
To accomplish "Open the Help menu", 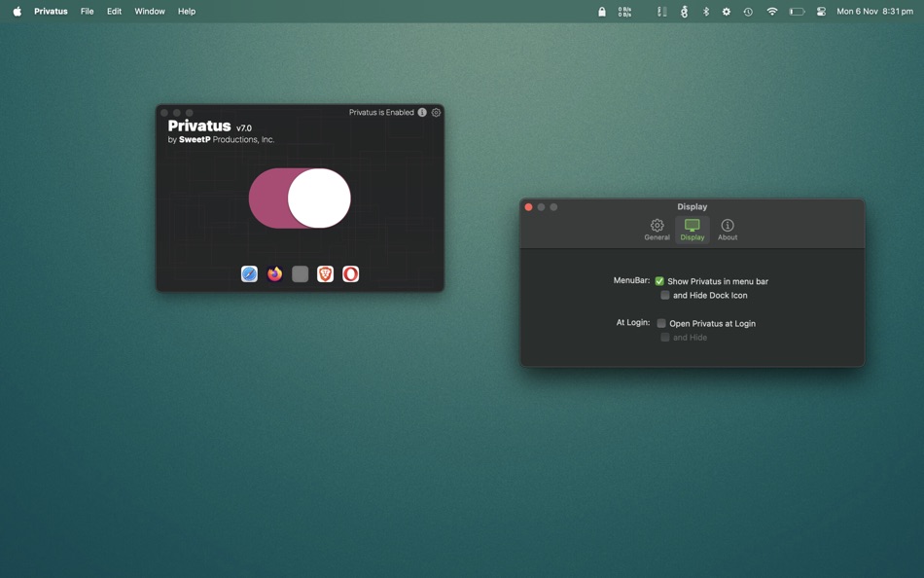I will pos(187,12).
